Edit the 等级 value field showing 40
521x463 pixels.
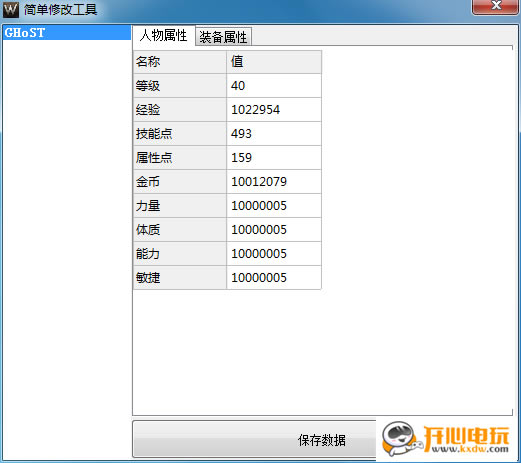click(274, 86)
